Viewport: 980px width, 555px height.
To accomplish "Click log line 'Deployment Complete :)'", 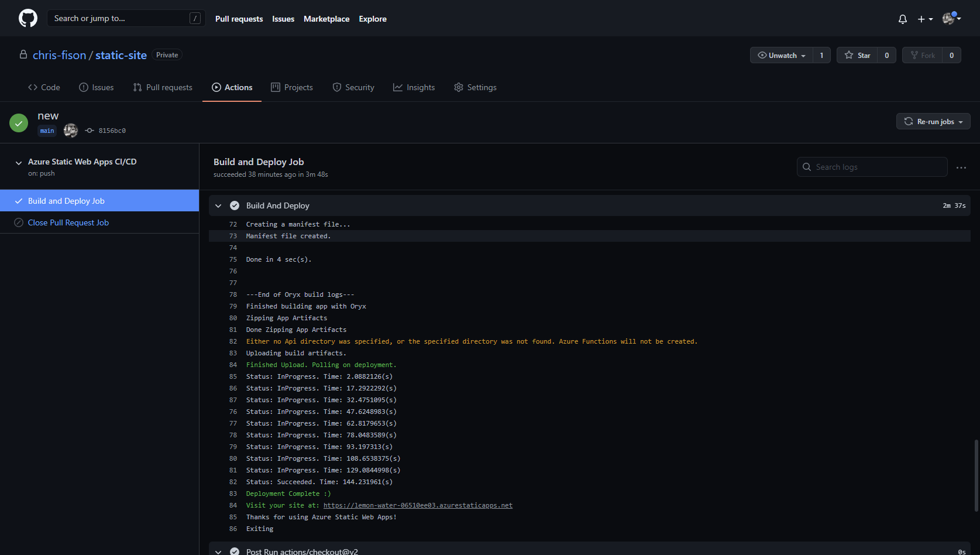I will 288,494.
